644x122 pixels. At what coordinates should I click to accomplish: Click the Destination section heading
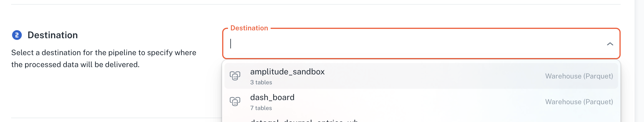(53, 35)
